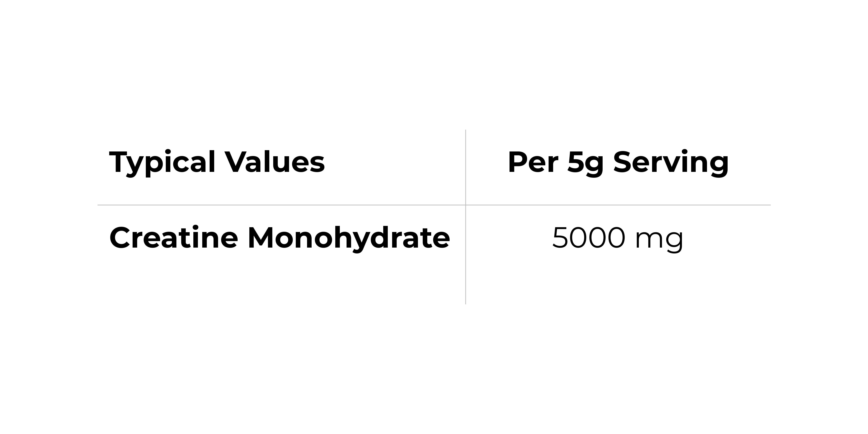Screen dimensions: 868x434
Task: Click the word "Serving" in the header
Action: coord(671,162)
